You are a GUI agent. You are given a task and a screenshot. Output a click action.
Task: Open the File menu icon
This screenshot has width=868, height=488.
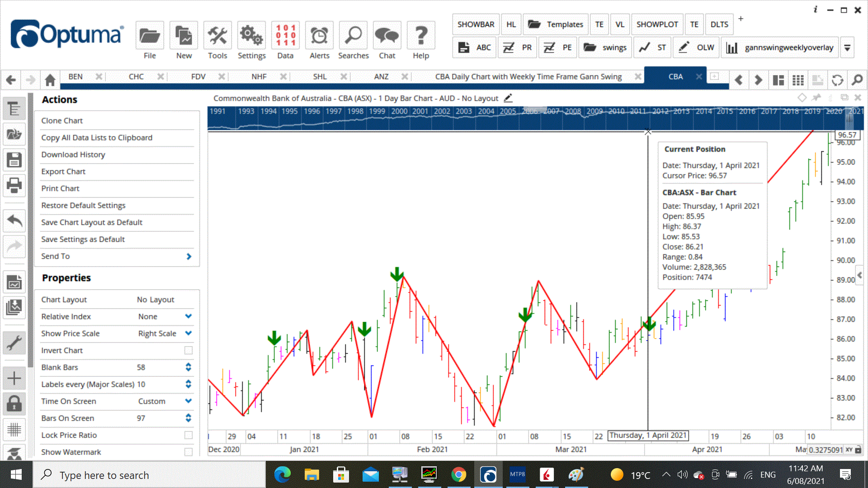(150, 35)
